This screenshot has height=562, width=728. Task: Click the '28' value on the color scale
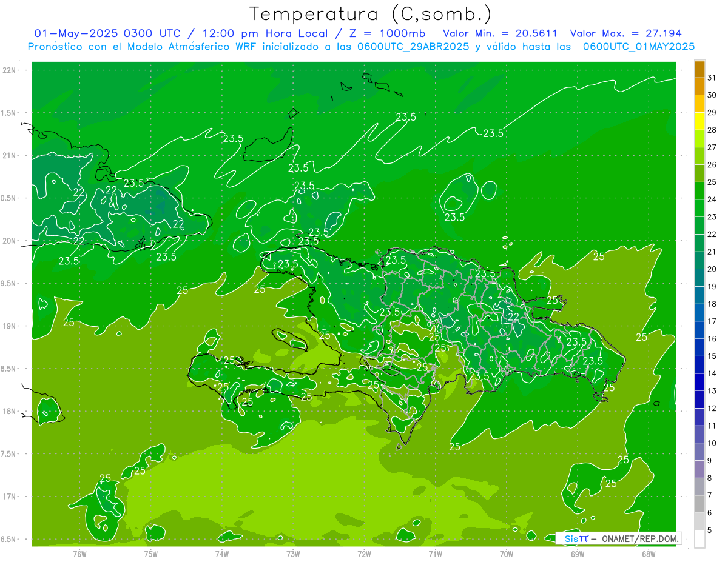712,130
